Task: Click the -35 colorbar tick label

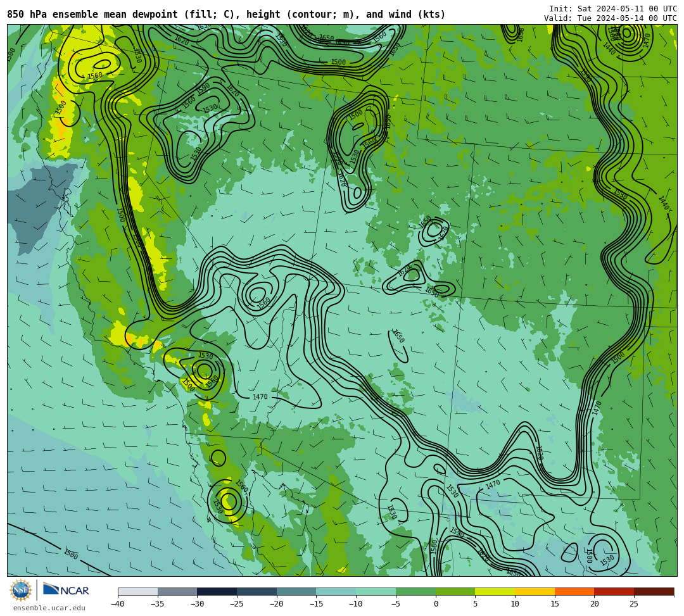Action: click(157, 604)
